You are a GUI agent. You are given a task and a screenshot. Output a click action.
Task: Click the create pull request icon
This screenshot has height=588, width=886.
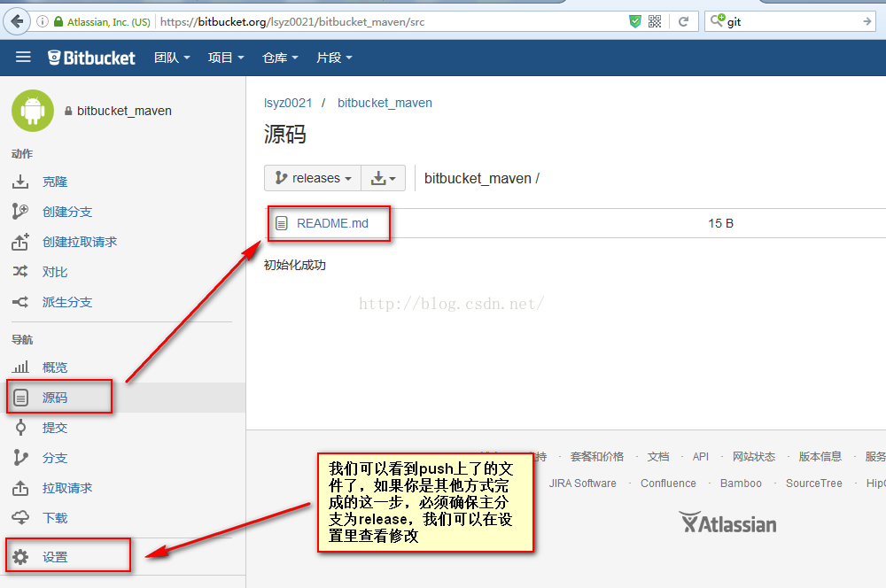point(20,242)
